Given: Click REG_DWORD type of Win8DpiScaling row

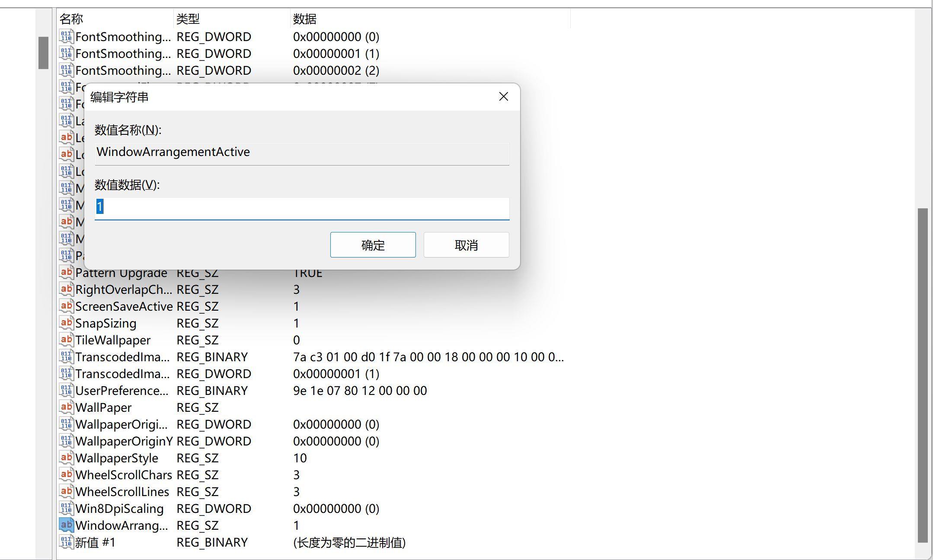Looking at the screenshot, I should click(214, 509).
